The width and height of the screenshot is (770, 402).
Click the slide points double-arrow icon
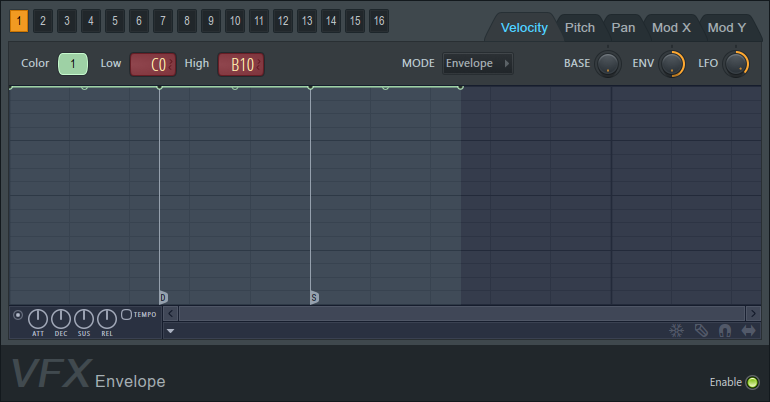[x=748, y=330]
